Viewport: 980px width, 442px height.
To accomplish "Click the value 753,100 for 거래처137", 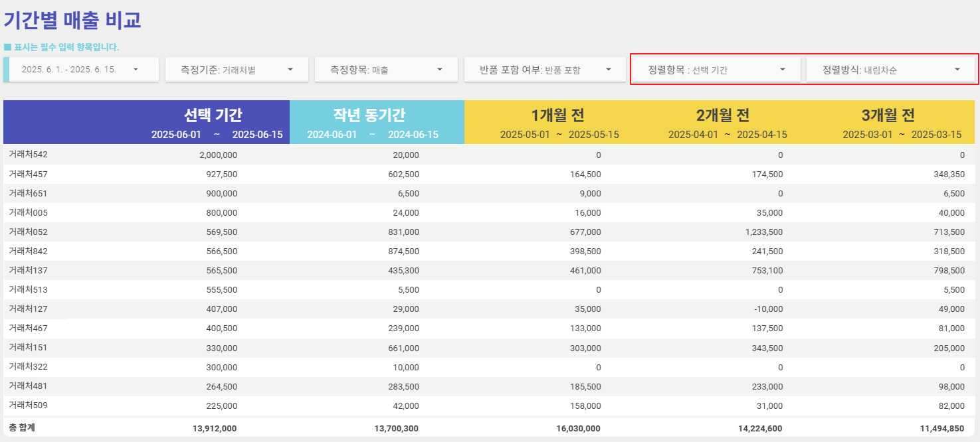I will 767,270.
